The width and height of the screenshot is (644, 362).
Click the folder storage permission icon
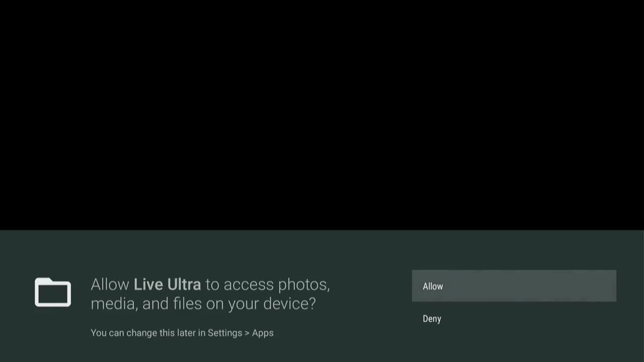pos(53,292)
